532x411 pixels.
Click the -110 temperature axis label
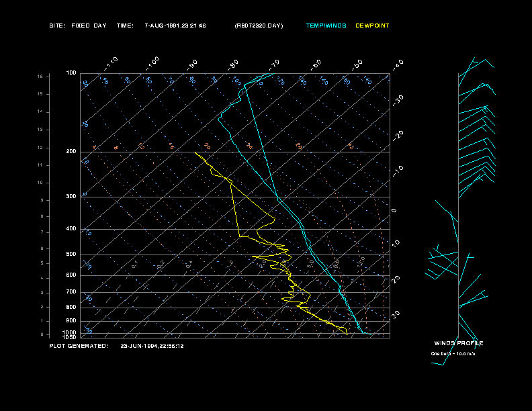point(111,64)
